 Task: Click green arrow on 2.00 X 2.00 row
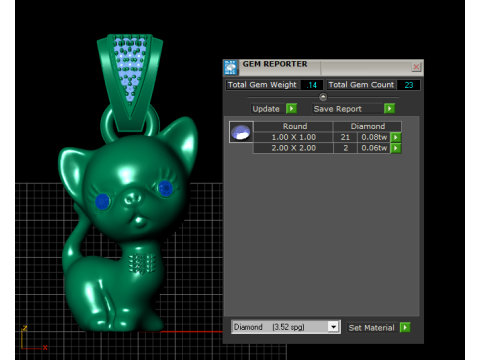point(396,148)
